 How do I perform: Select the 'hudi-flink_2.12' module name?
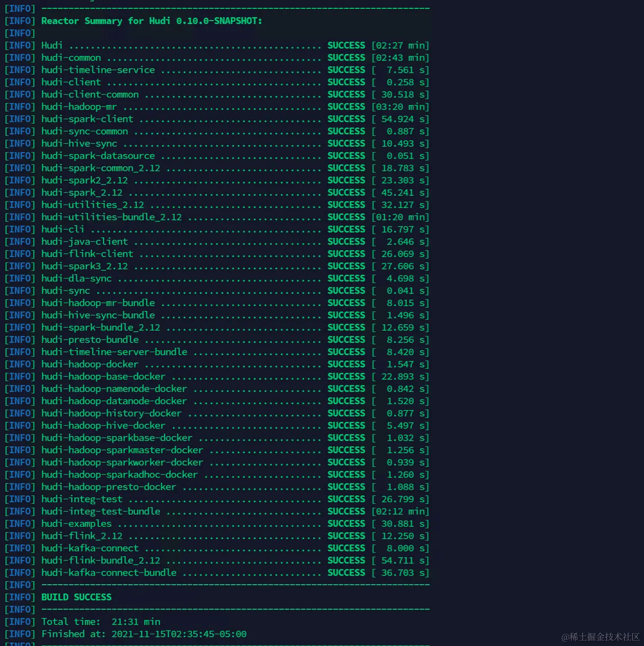pyautogui.click(x=82, y=536)
